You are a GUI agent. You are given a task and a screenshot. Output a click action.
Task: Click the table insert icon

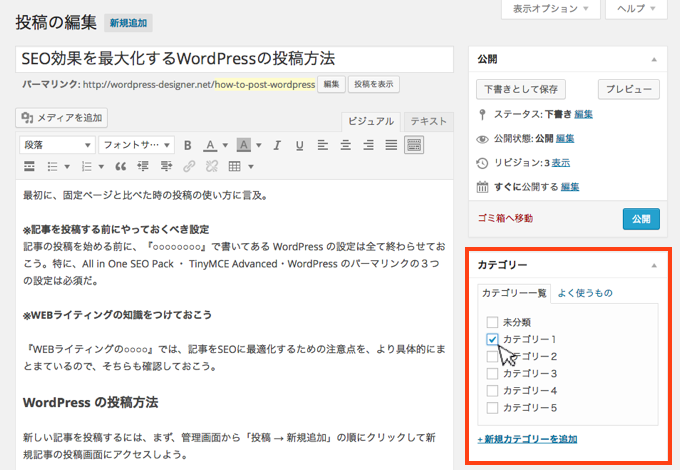[235, 167]
